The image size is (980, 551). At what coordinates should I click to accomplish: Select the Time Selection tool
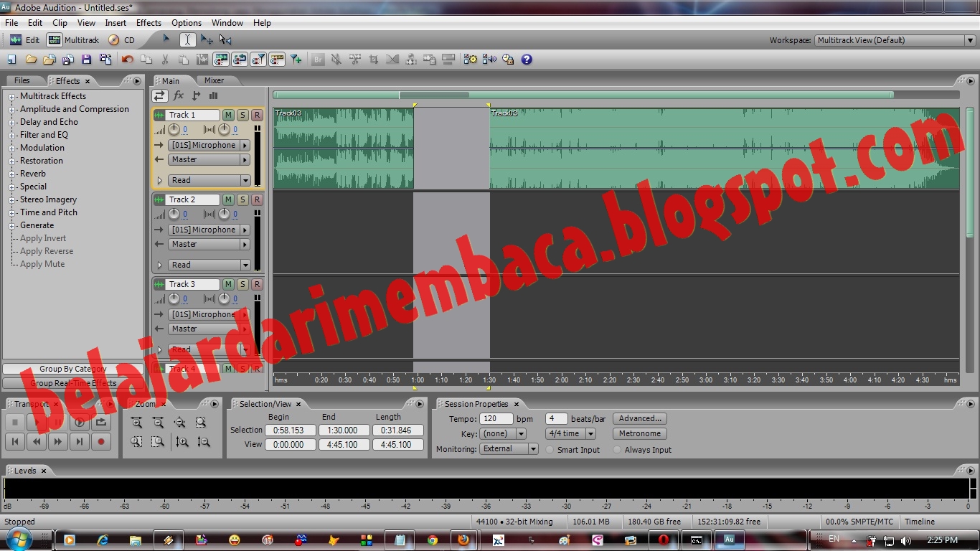coord(187,40)
